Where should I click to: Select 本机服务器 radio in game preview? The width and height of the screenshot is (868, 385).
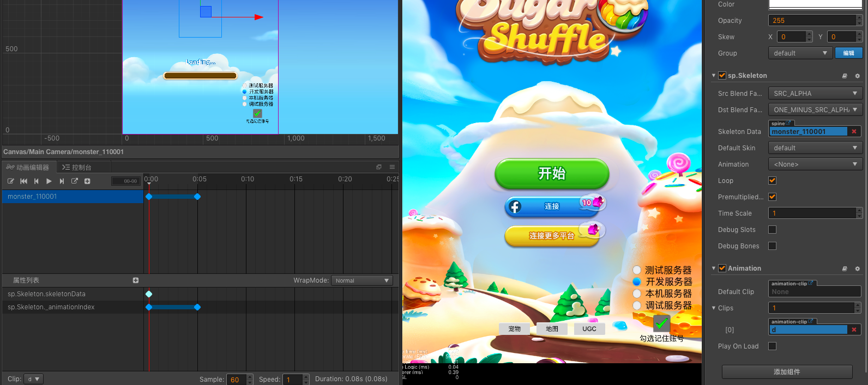click(637, 294)
